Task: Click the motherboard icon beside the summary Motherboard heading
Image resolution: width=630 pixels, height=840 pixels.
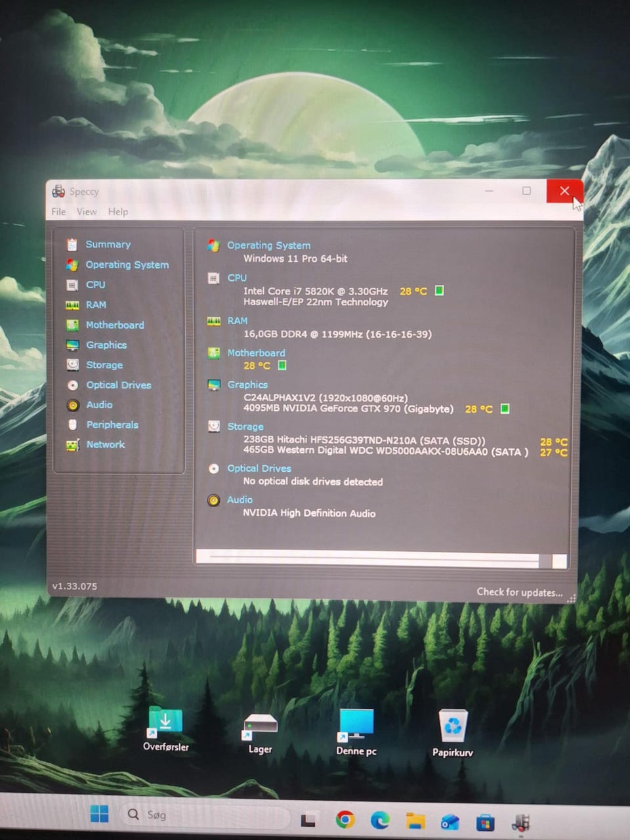Action: [x=213, y=353]
